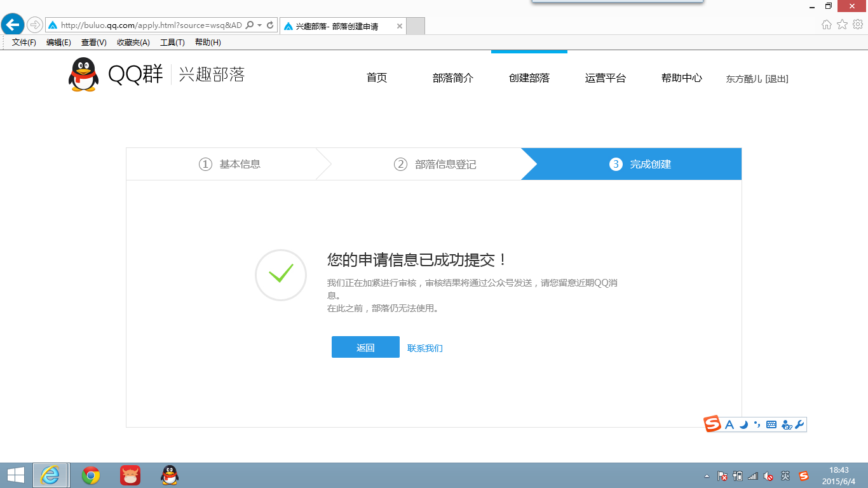Open the 编辑(E) menu
Viewport: 868px width, 488px height.
(x=58, y=43)
